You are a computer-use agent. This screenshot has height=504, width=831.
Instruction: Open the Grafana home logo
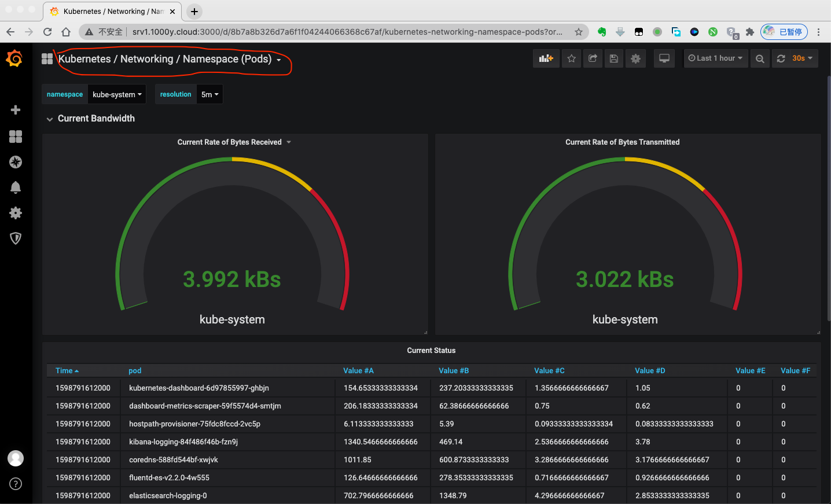[x=14, y=58]
